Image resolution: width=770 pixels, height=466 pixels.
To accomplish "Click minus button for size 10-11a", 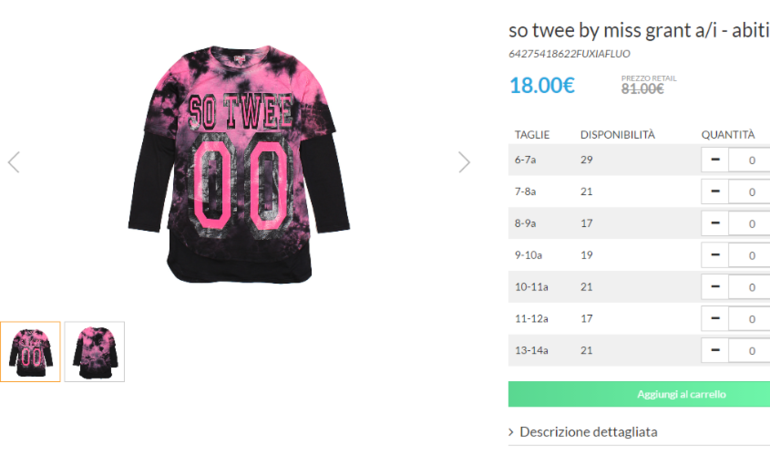I will tap(715, 287).
